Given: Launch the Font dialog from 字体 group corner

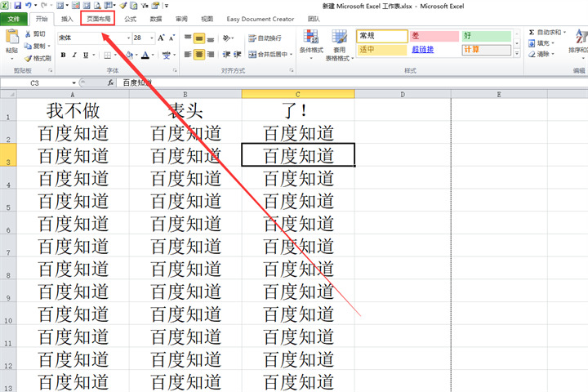Looking at the screenshot, I should point(175,70).
